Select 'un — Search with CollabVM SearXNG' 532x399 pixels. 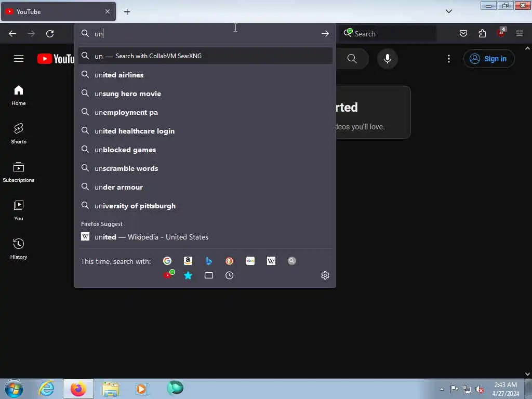(205, 56)
